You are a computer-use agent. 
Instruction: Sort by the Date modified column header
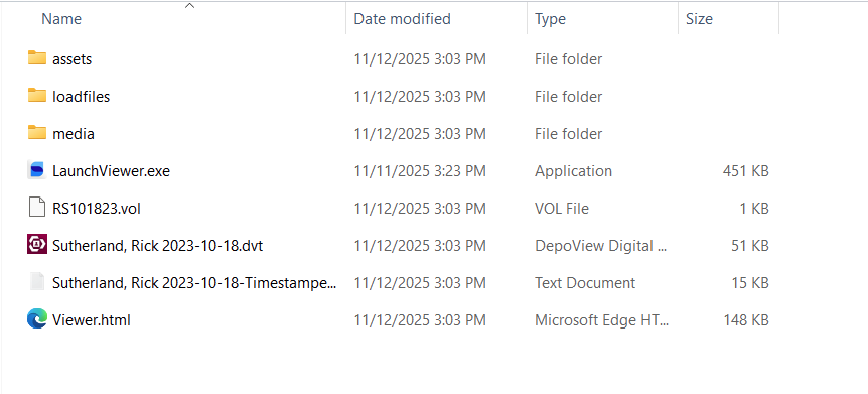click(x=402, y=19)
